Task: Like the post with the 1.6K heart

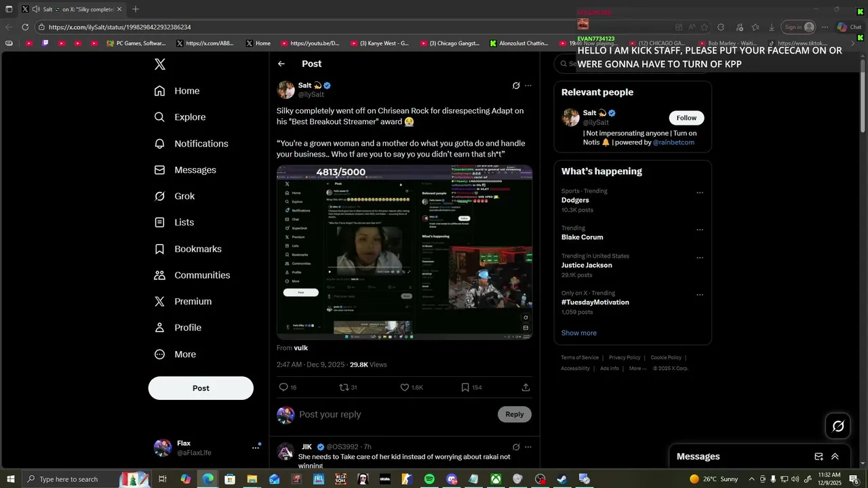Action: [405, 388]
